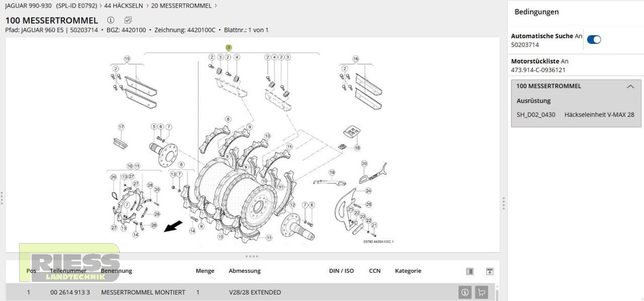Open the 44 HÄCKSELN breadcrumb

click(123, 6)
